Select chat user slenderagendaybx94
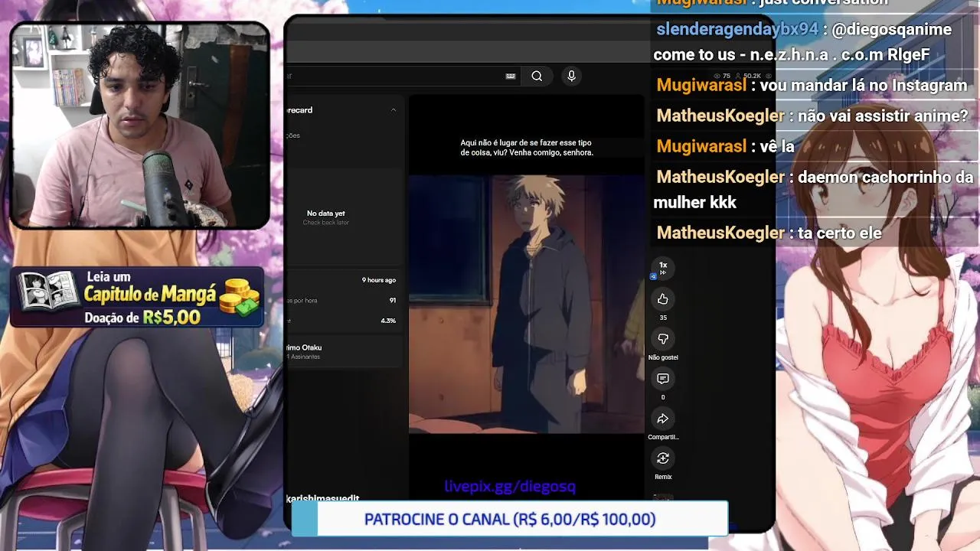The image size is (980, 551). click(x=737, y=29)
